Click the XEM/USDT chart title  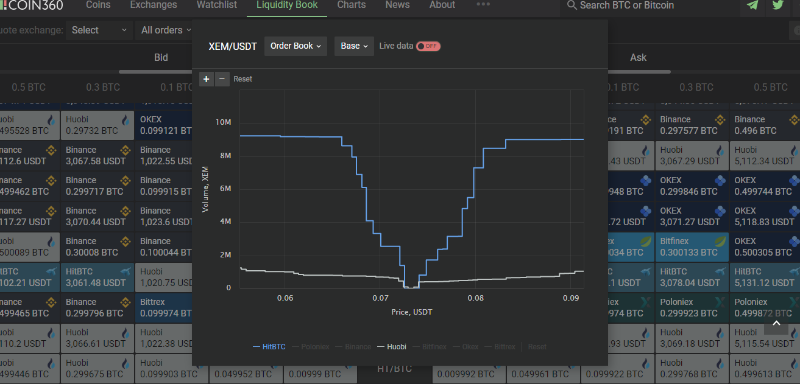click(233, 46)
